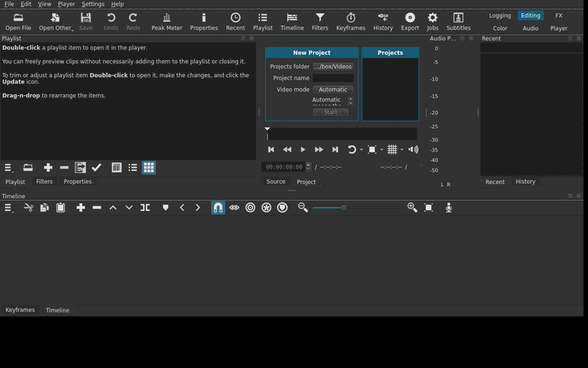Screen dimensions: 588x368
Task: Open the player grid options dropdown
Action: click(402, 150)
